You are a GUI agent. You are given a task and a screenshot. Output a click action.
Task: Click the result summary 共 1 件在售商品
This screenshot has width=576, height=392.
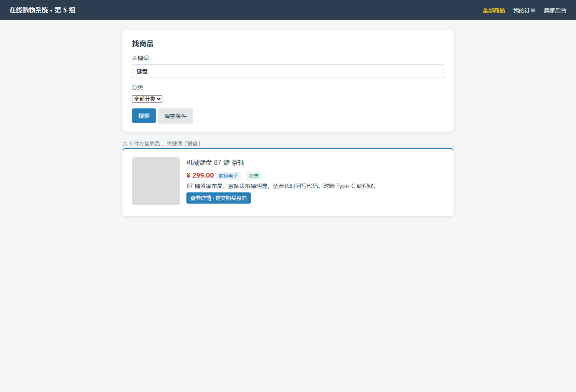[141, 144]
